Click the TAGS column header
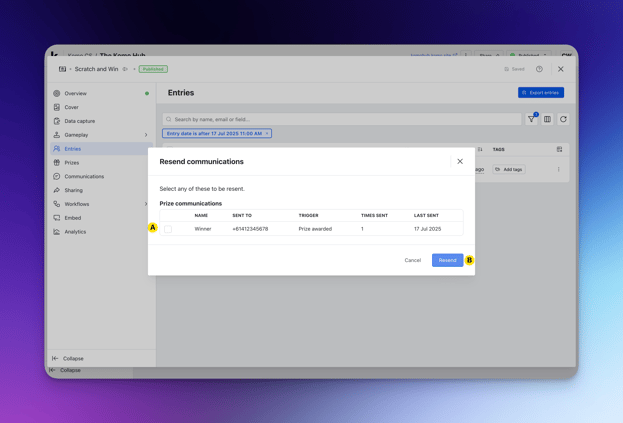623x423 pixels. (x=499, y=149)
